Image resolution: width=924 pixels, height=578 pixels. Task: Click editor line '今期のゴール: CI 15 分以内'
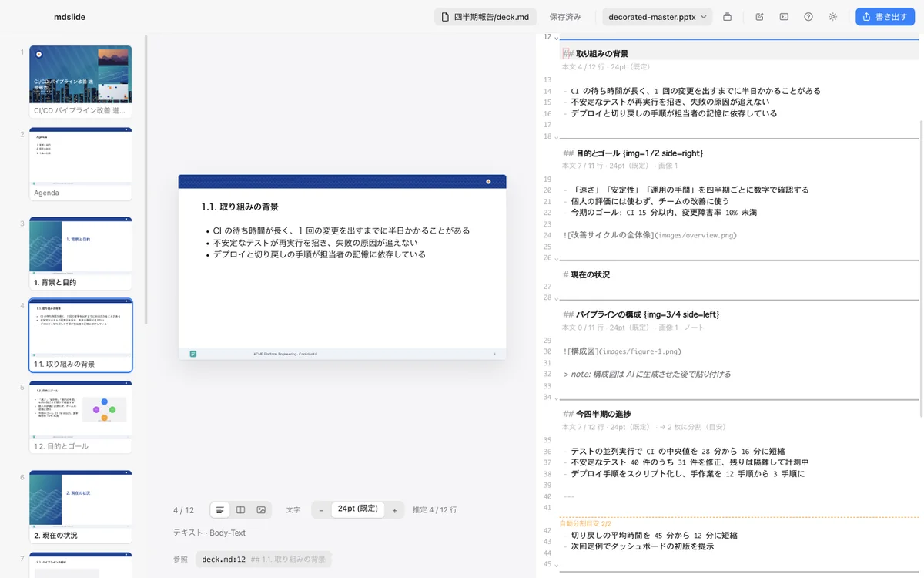point(660,213)
